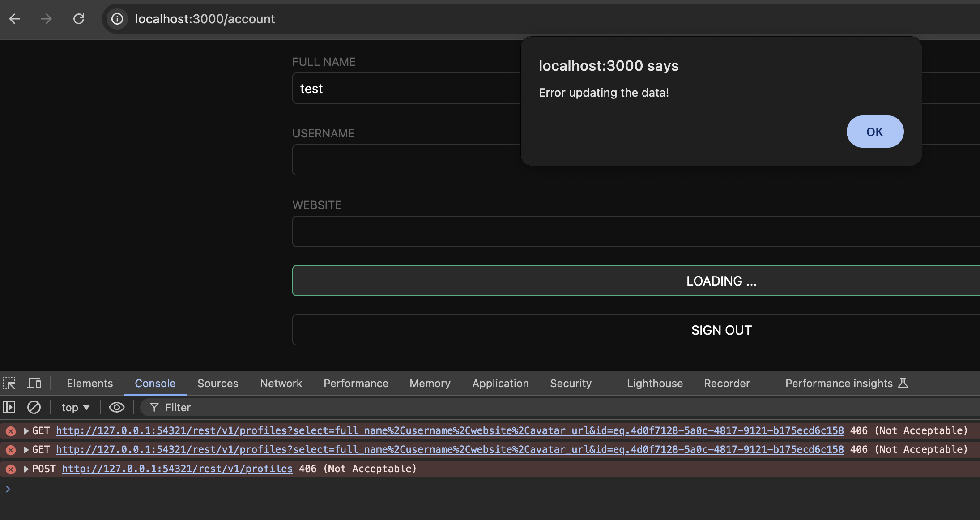The height and width of the screenshot is (520, 980).
Task: Switch to the Elements tab
Action: [89, 383]
